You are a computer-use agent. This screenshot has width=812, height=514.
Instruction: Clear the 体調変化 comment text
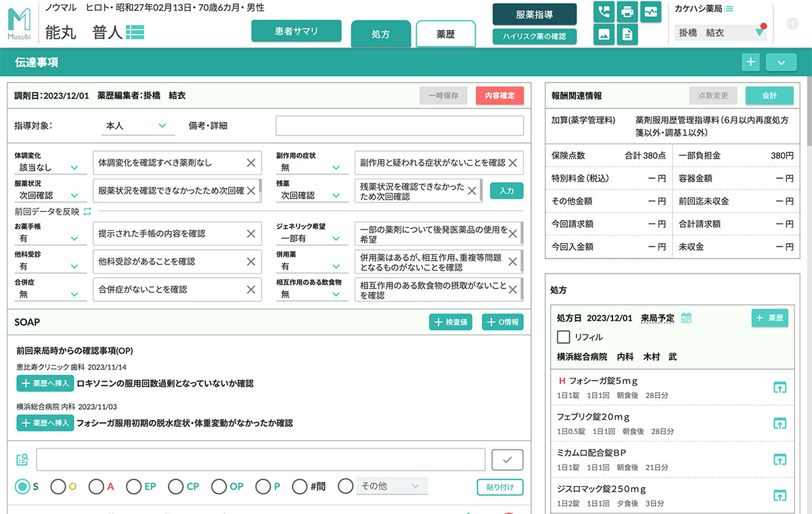pos(251,163)
